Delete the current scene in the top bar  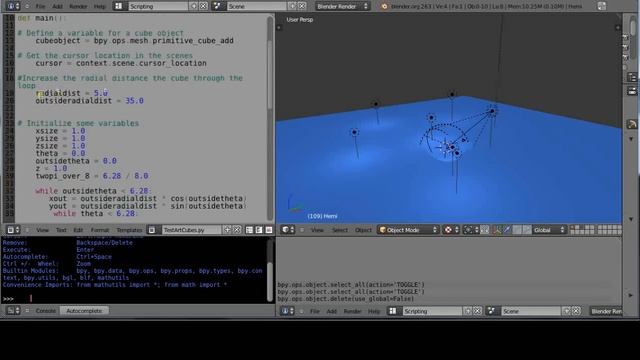tap(302, 6)
